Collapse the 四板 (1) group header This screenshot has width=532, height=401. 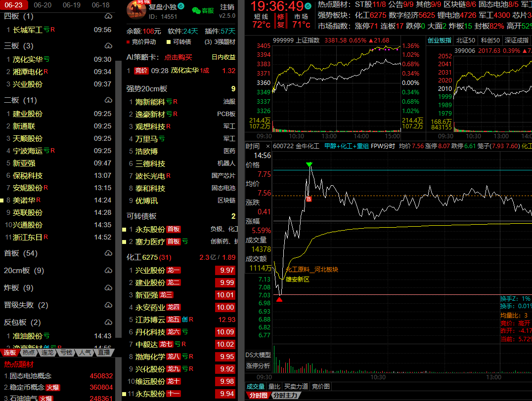[x=19, y=16]
